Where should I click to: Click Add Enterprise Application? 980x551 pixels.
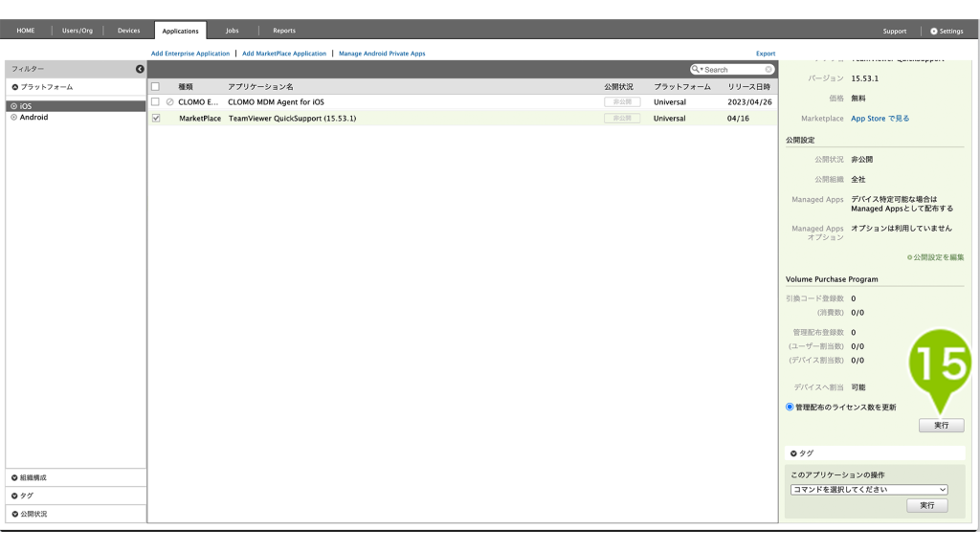[190, 54]
